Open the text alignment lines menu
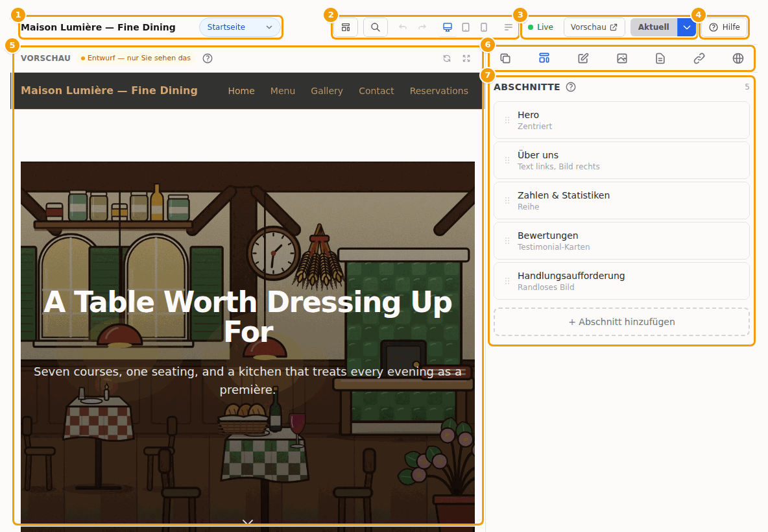The image size is (768, 532). click(508, 27)
